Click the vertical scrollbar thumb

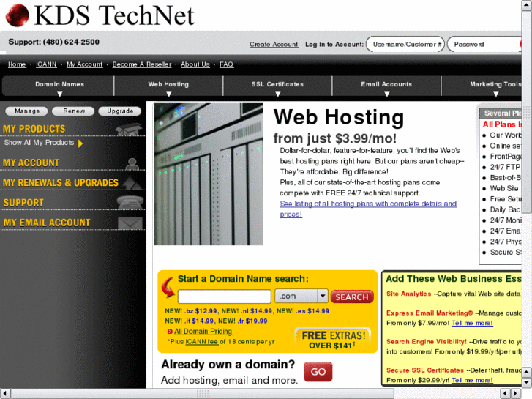526,112
